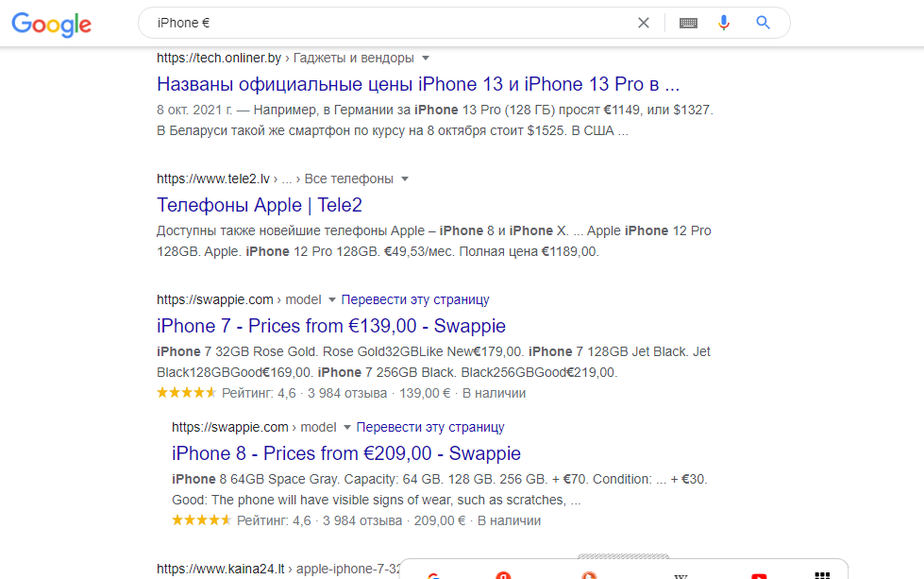The image size is (924, 579).
Task: Click the DuckDuckGo icon in bottom panel
Action: (588, 574)
